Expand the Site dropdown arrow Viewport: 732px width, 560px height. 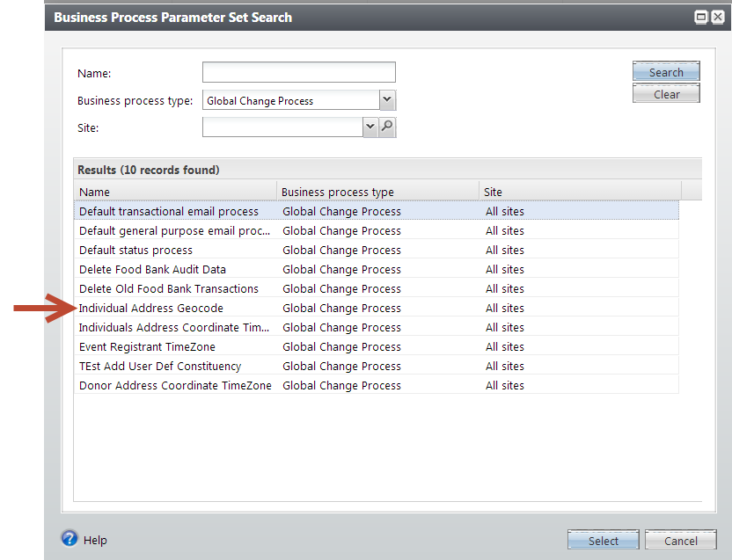[370, 127]
